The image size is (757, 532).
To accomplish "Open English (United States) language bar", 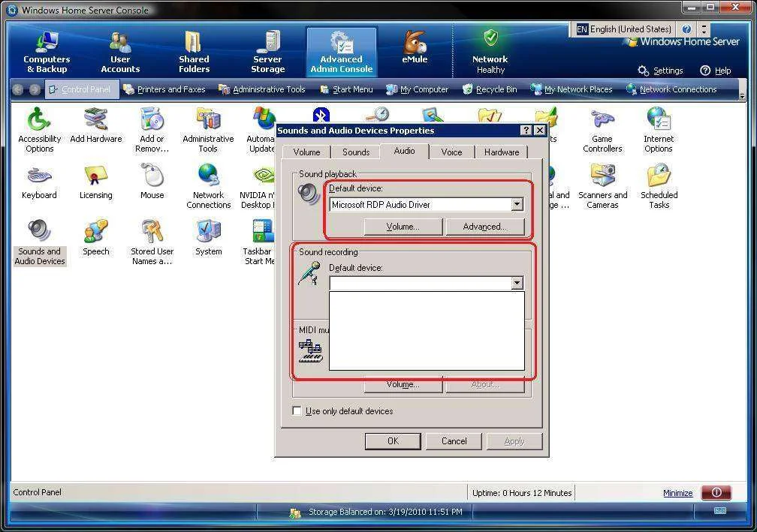I will pos(623,29).
